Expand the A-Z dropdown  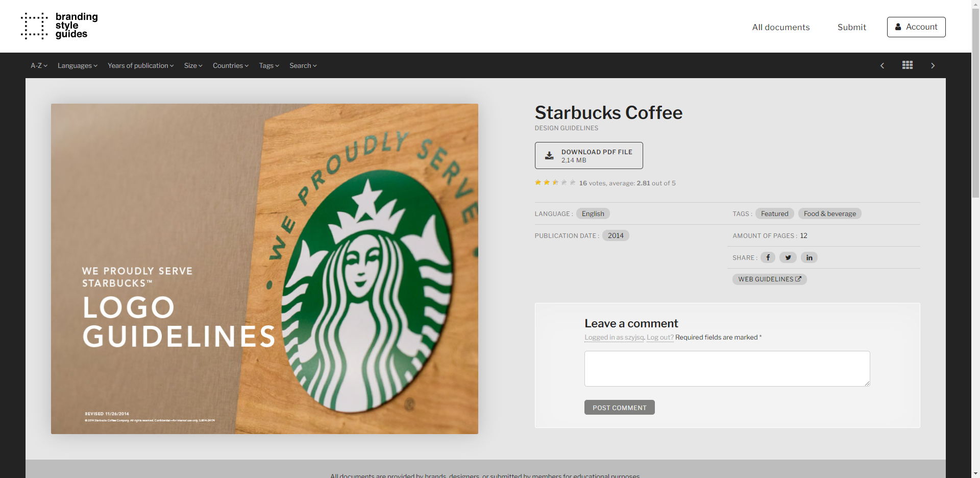tap(39, 65)
